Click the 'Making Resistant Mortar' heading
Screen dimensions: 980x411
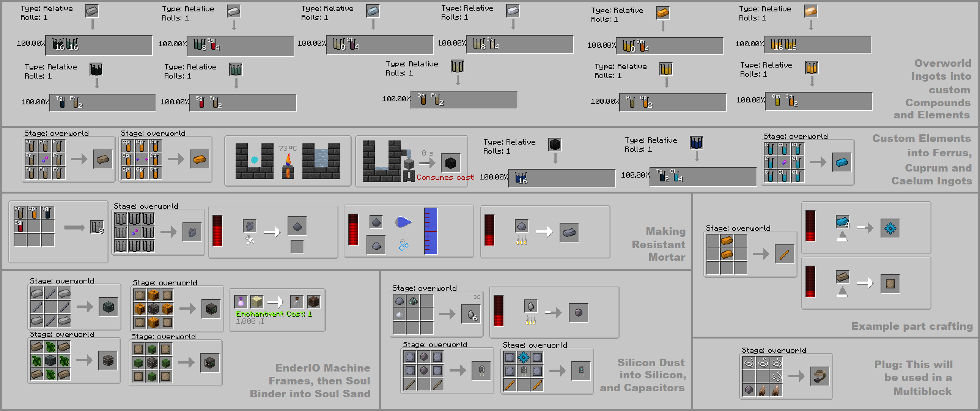coord(659,244)
